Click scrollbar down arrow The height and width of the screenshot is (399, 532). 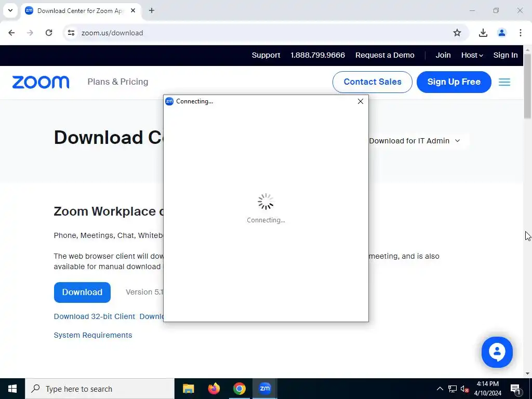527,374
